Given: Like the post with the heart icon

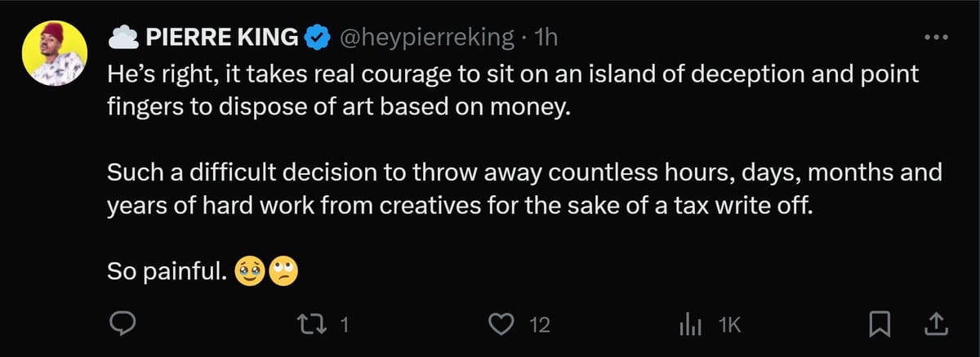Looking at the screenshot, I should pyautogui.click(x=499, y=325).
